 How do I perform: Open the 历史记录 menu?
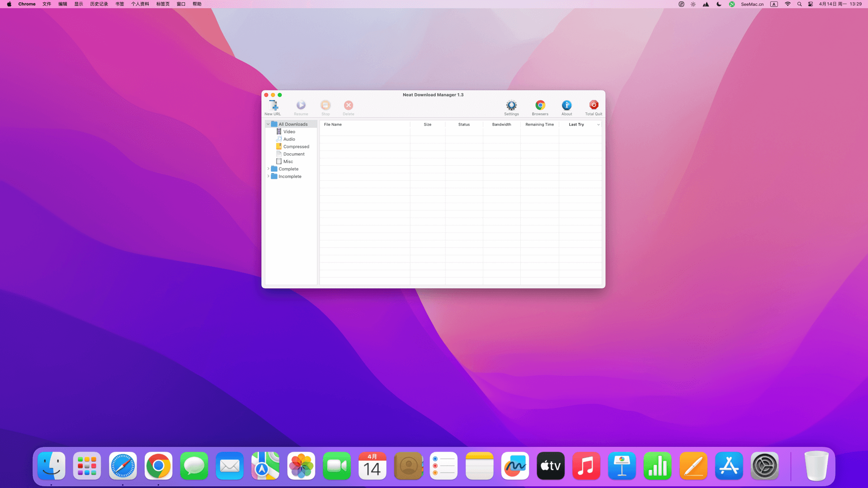pyautogui.click(x=99, y=4)
